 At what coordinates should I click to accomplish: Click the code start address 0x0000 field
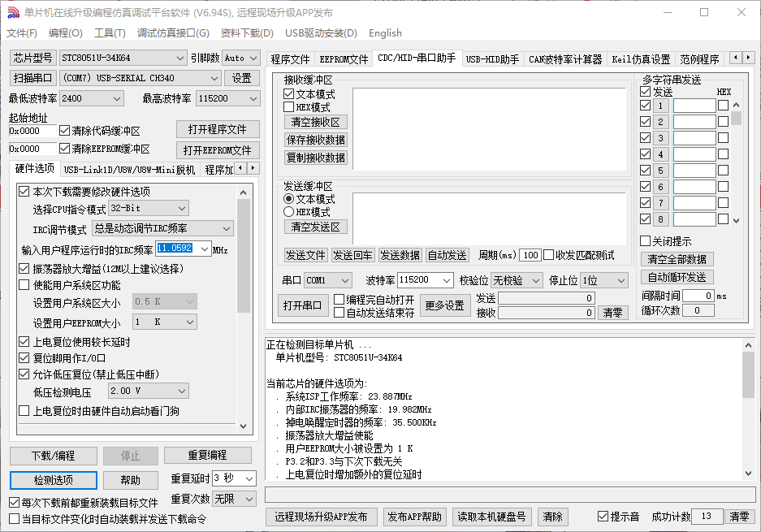pos(32,131)
